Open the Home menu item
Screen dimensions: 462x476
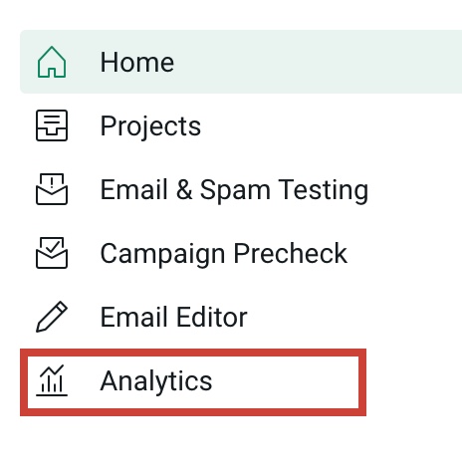point(137,62)
